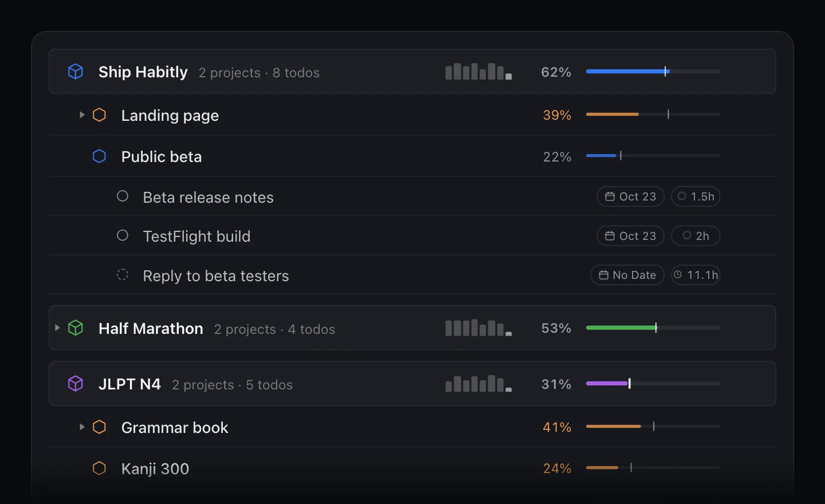Click the orange hexagon icon for Grammar book
The image size is (825, 504).
click(100, 427)
